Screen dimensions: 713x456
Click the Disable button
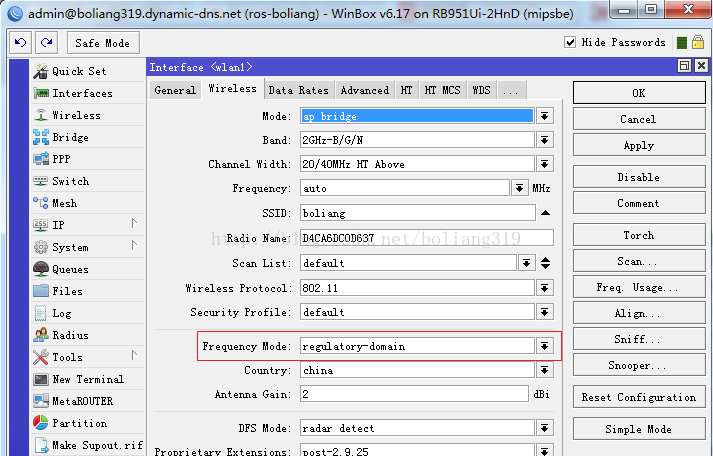pyautogui.click(x=639, y=177)
